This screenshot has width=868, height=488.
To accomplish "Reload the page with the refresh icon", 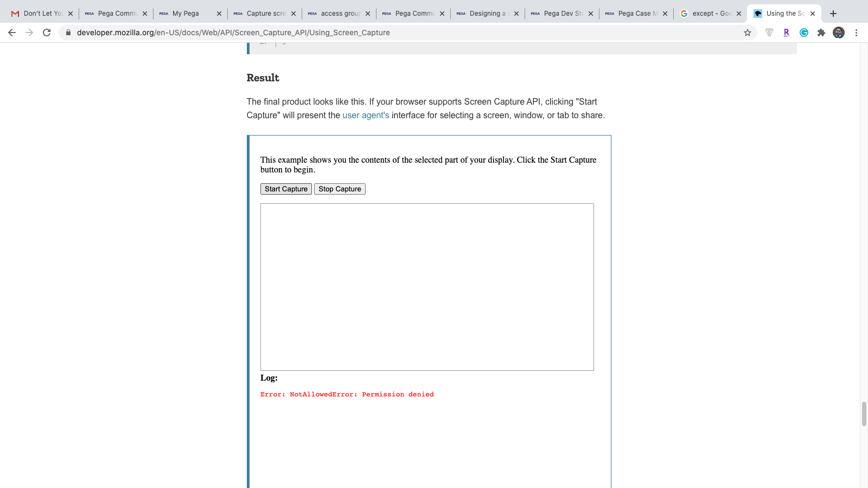I will point(46,33).
